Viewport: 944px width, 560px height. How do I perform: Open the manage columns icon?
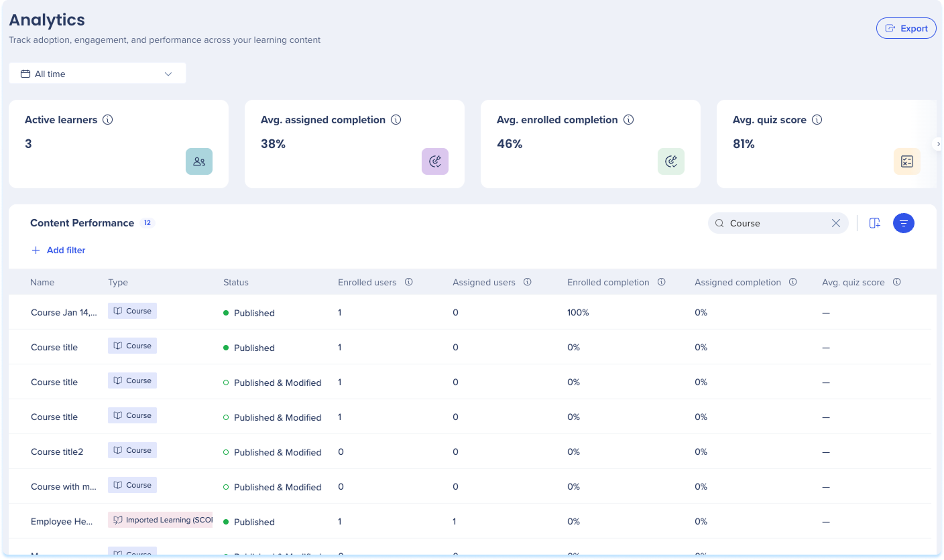(x=875, y=223)
